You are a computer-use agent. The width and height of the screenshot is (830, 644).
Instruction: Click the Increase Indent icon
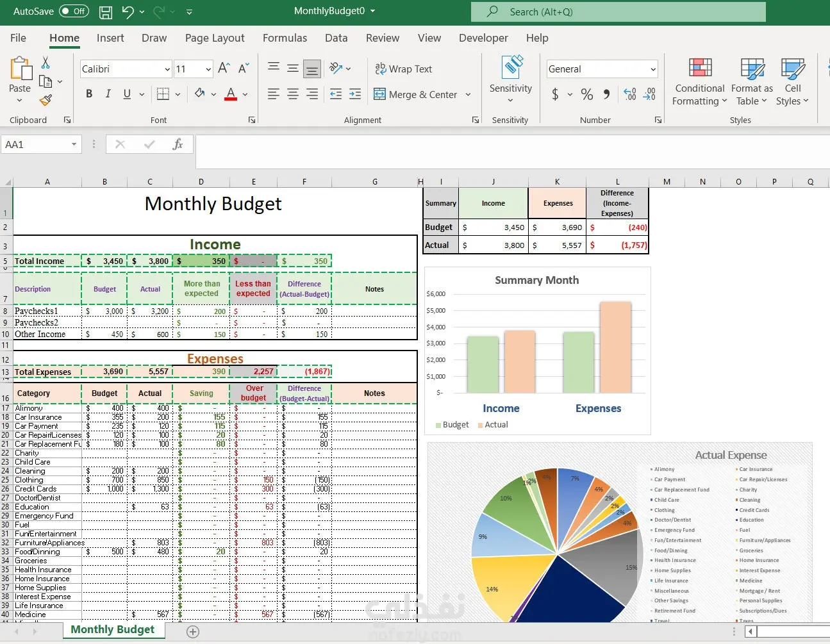pyautogui.click(x=355, y=94)
